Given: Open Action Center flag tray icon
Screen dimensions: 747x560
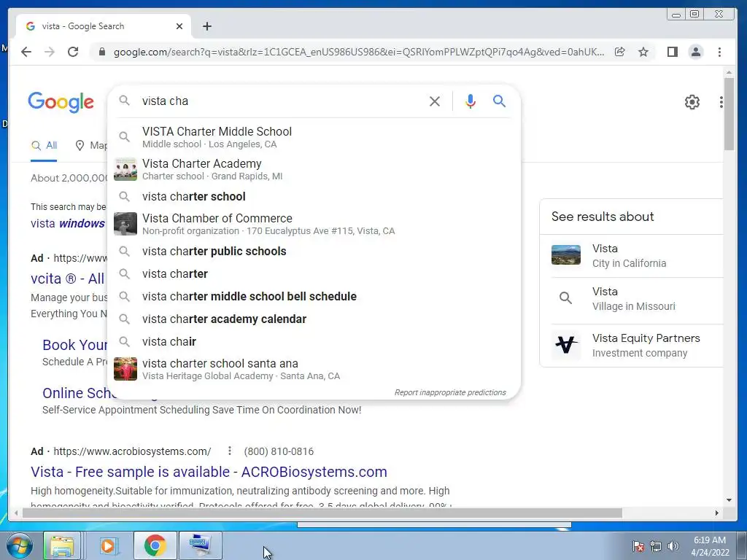Looking at the screenshot, I should [638, 546].
